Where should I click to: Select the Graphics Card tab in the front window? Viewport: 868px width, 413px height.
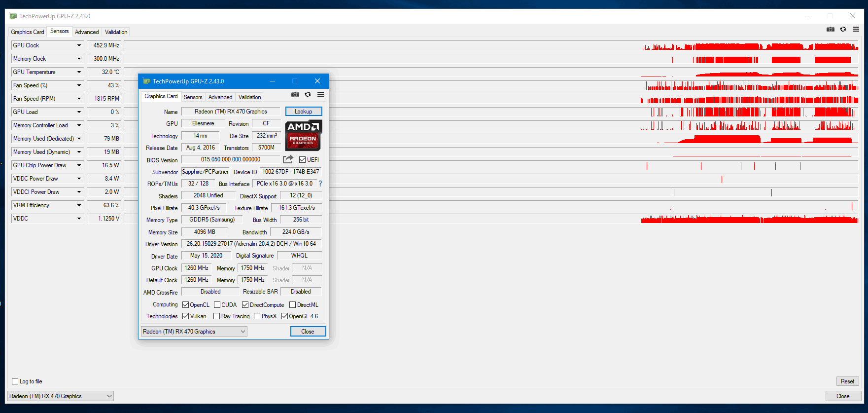(x=161, y=96)
